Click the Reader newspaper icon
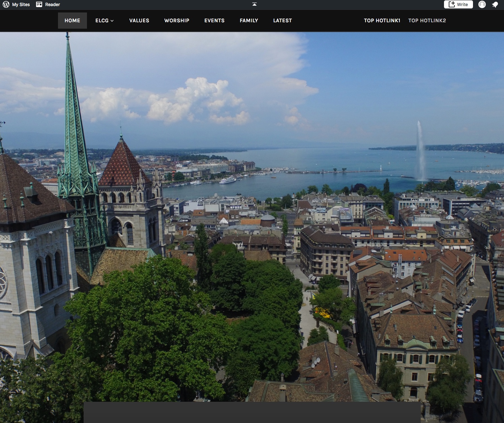 (x=39, y=4)
